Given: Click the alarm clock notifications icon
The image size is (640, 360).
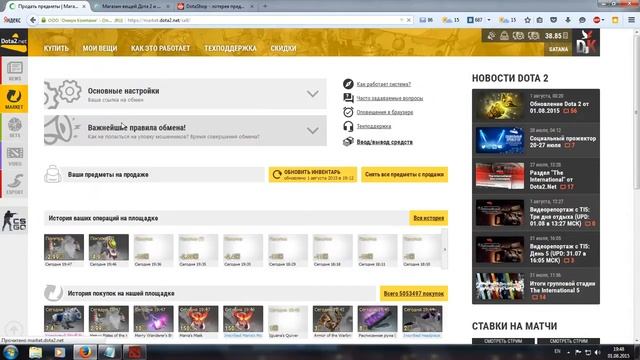Looking at the screenshot, I should tap(348, 112).
